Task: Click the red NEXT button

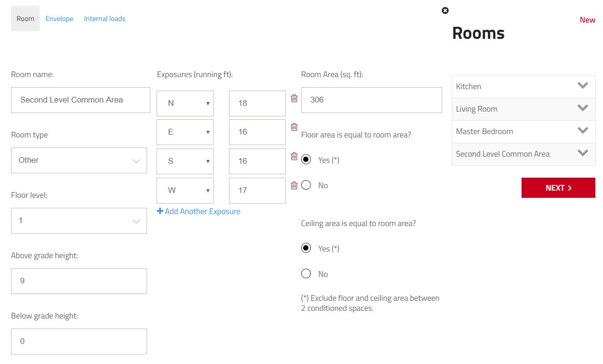Action: 558,188
